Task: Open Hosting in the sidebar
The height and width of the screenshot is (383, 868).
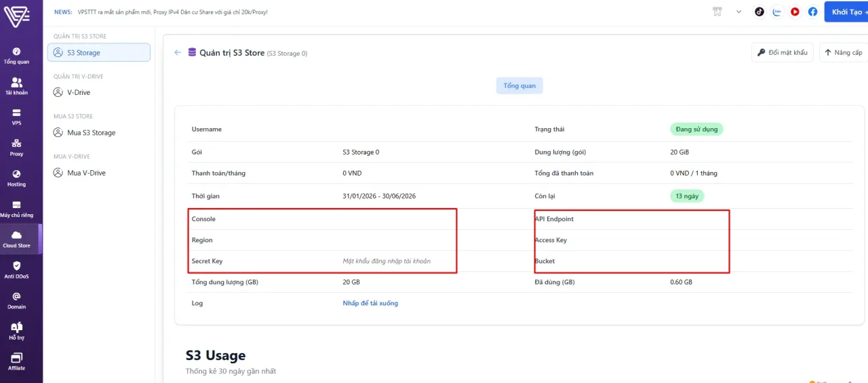Action: tap(17, 178)
